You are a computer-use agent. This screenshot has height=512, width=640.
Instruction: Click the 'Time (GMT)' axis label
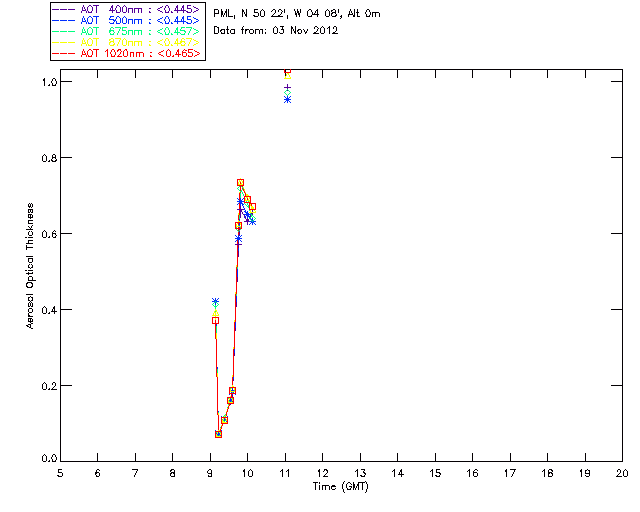340,486
